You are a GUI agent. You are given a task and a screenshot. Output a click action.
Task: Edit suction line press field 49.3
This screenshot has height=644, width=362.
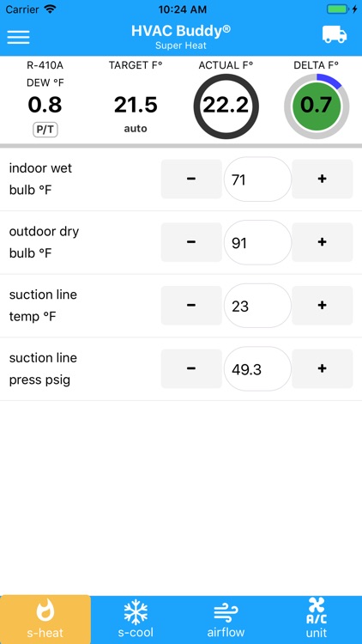click(x=257, y=369)
